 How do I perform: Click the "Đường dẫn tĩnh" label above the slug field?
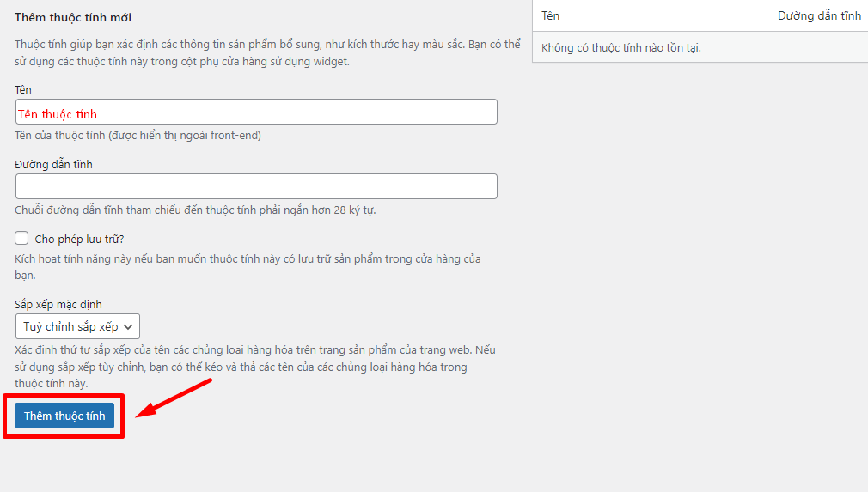(x=53, y=164)
